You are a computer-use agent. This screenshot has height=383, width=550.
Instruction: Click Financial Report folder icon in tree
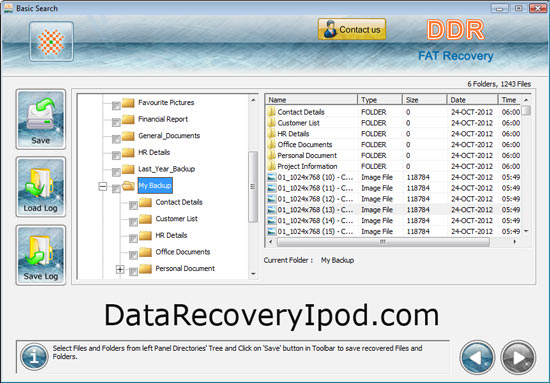tap(128, 119)
